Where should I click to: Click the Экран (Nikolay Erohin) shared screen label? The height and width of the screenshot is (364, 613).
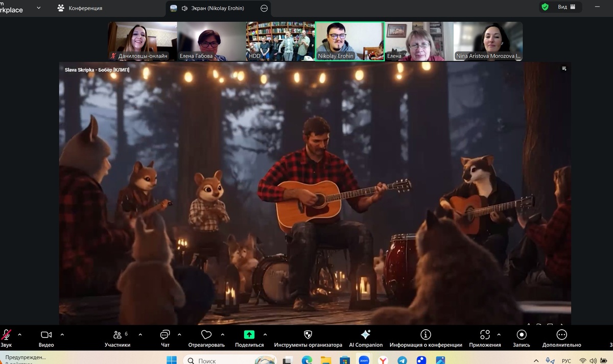pyautogui.click(x=218, y=8)
